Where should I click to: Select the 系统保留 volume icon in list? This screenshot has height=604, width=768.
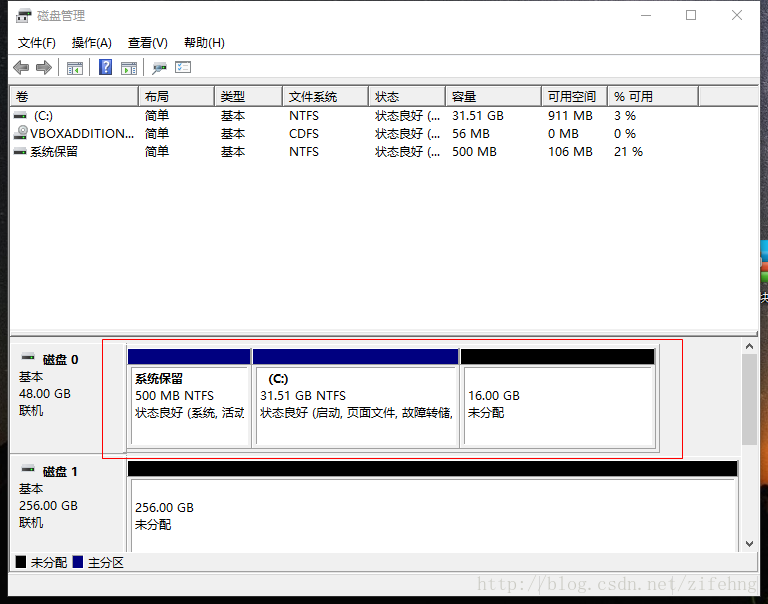pyautogui.click(x=20, y=152)
